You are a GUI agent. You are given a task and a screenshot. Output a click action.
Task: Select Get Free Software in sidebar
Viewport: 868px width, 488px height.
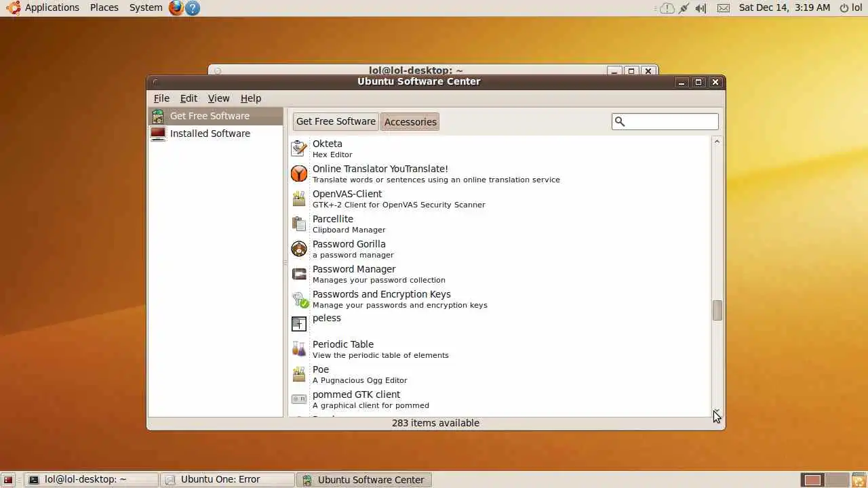(x=216, y=116)
